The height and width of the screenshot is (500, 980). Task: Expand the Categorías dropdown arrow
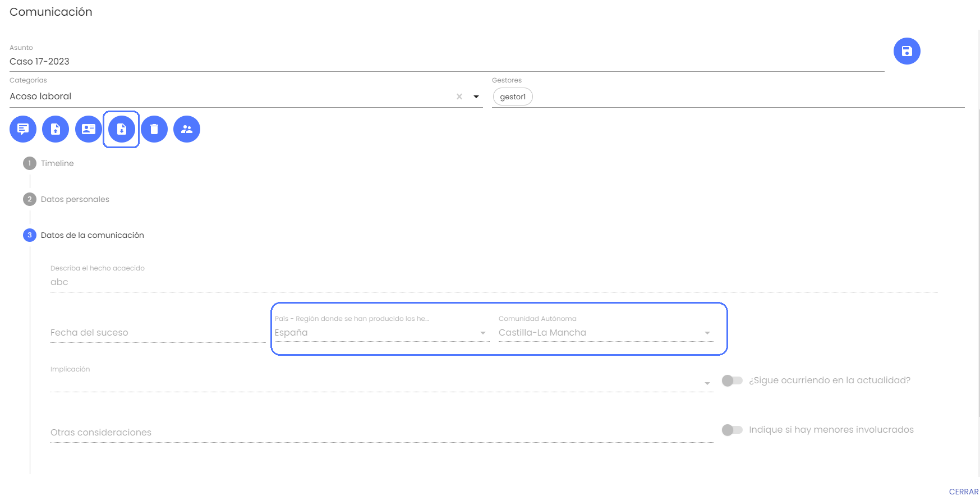coord(476,97)
